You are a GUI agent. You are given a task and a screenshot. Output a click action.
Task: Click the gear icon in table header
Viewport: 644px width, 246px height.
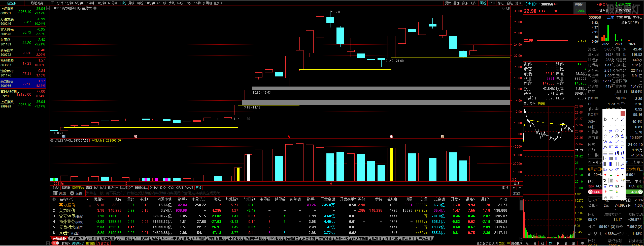pyautogui.click(x=54, y=199)
